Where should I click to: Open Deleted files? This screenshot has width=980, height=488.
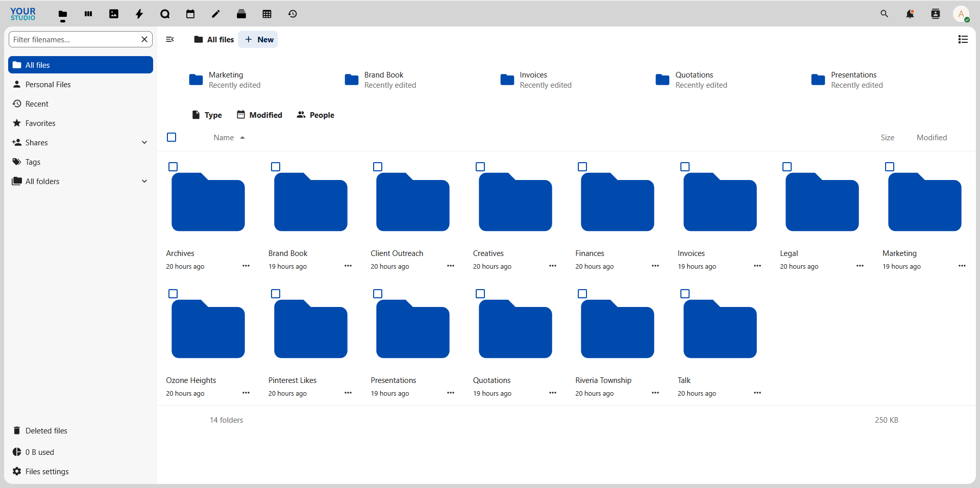(x=81, y=431)
